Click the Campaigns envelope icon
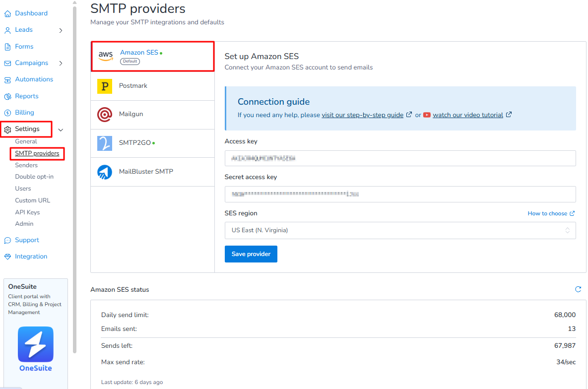The height and width of the screenshot is (389, 588). point(7,64)
